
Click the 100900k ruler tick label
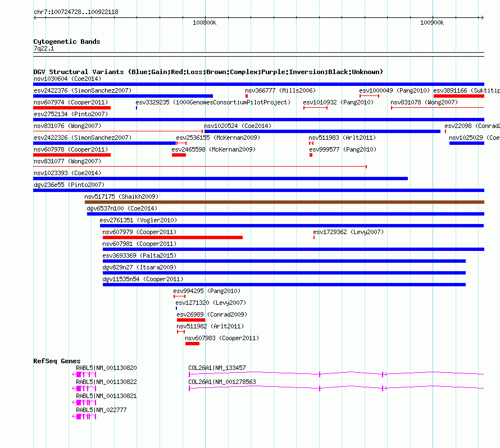432,22
